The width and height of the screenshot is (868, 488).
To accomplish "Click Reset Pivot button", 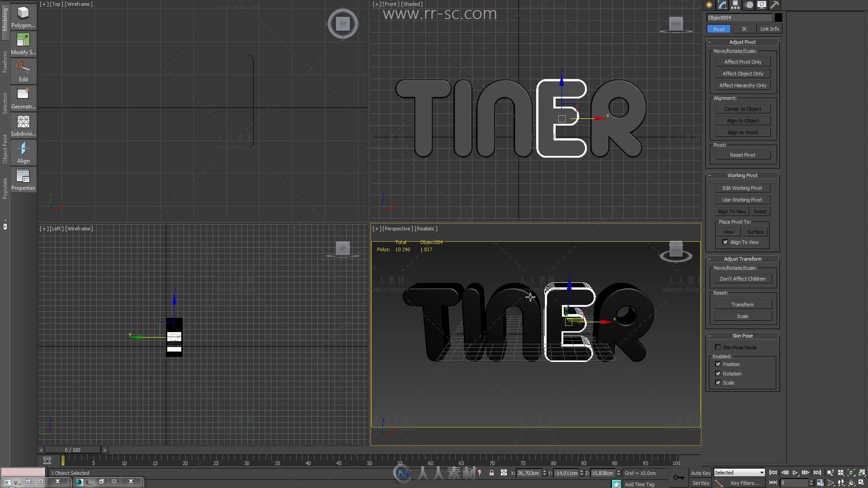I will tap(743, 155).
